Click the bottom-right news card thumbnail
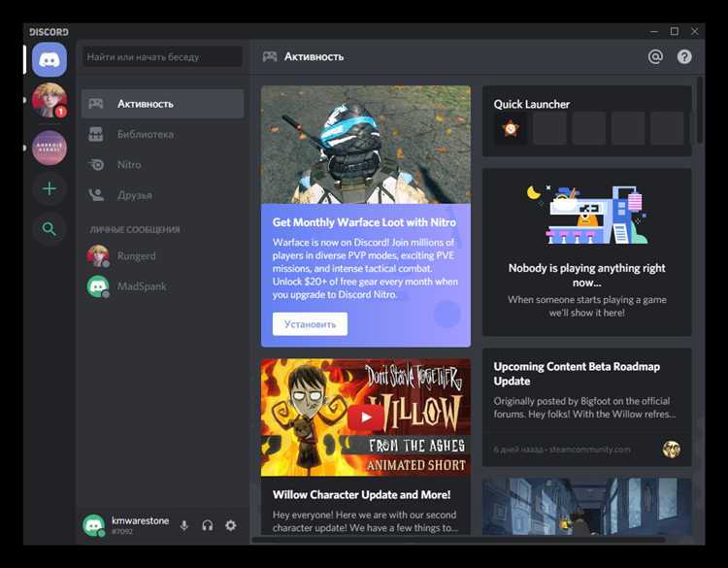This screenshot has height=568, width=728. coord(587,506)
